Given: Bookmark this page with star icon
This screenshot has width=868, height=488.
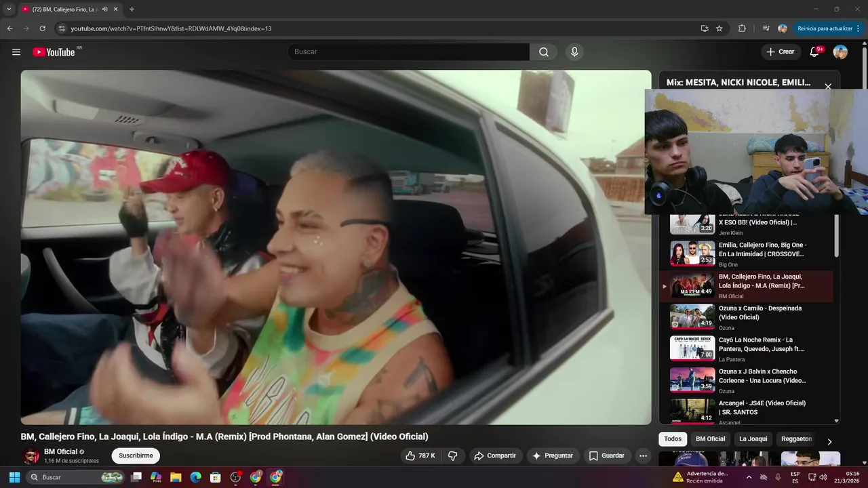Looking at the screenshot, I should click(719, 28).
